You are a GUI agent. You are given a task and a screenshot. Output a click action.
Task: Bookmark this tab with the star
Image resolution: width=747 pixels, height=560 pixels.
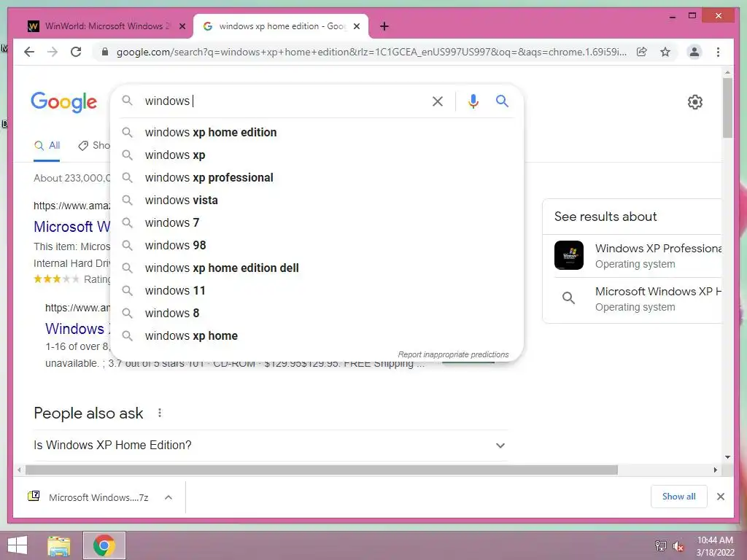pos(665,52)
